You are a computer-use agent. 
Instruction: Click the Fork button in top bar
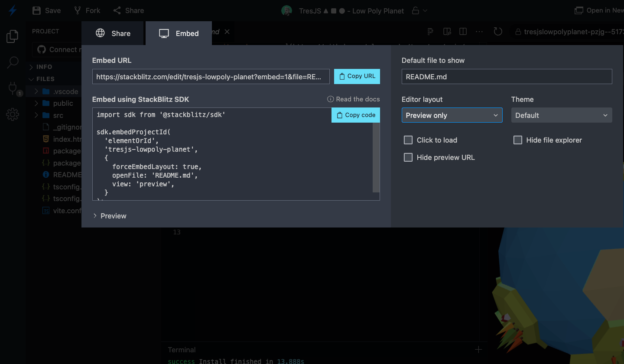[x=87, y=10]
